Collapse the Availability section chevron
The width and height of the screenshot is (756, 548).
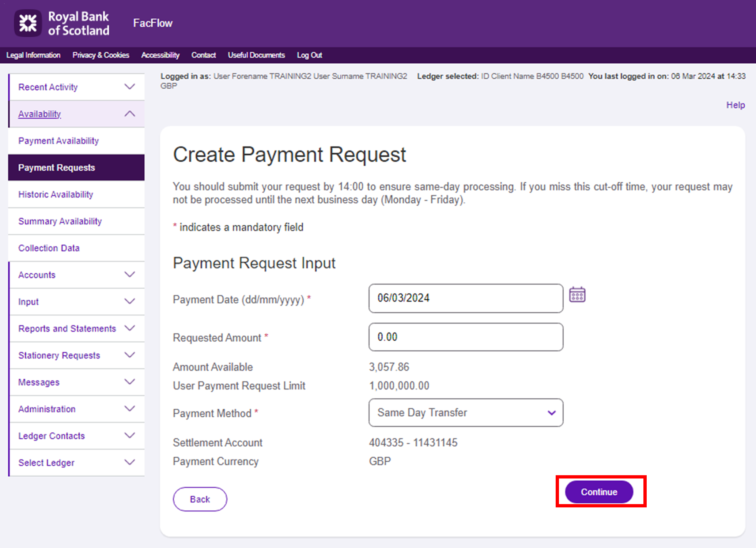click(x=129, y=114)
